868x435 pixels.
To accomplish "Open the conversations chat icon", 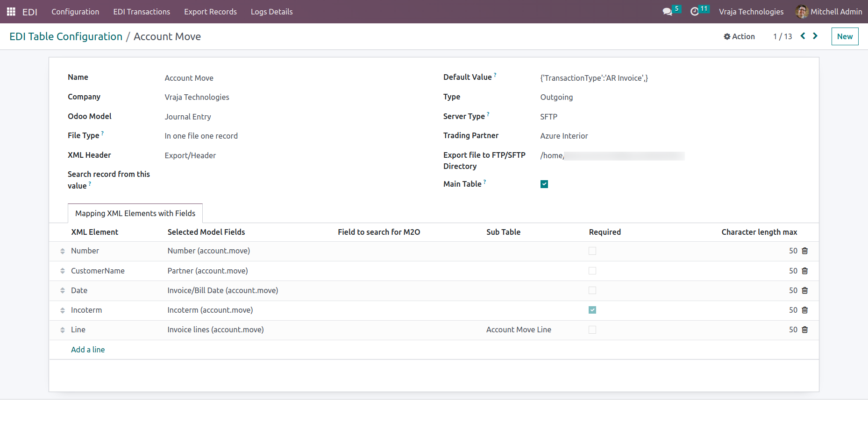I will (x=667, y=12).
